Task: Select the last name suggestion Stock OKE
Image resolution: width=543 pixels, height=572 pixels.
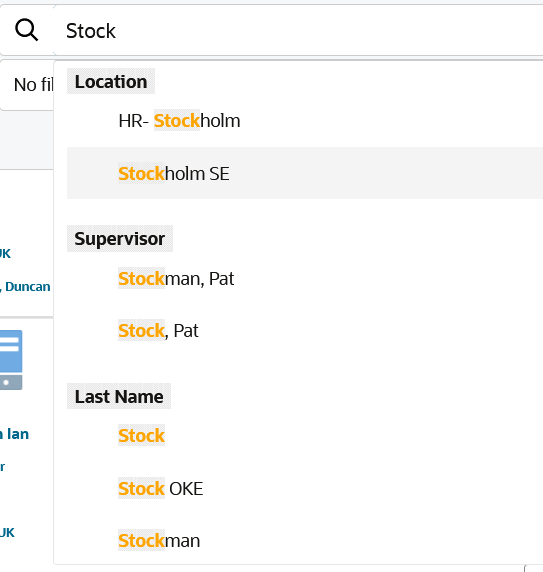Action: coord(305,488)
